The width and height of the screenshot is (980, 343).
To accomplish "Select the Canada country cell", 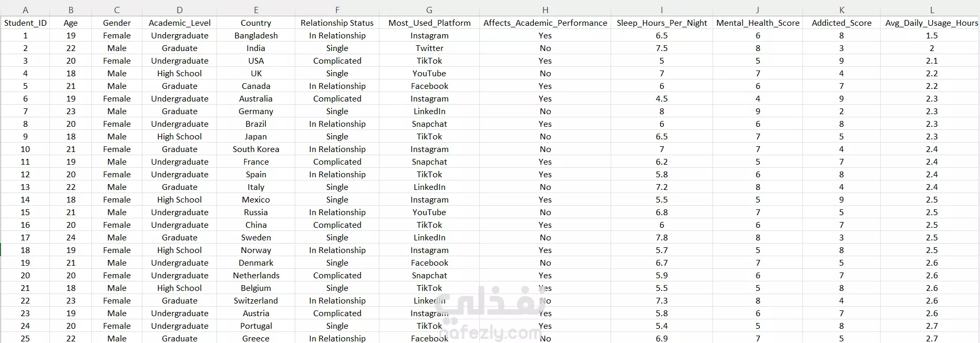I will pos(256,86).
